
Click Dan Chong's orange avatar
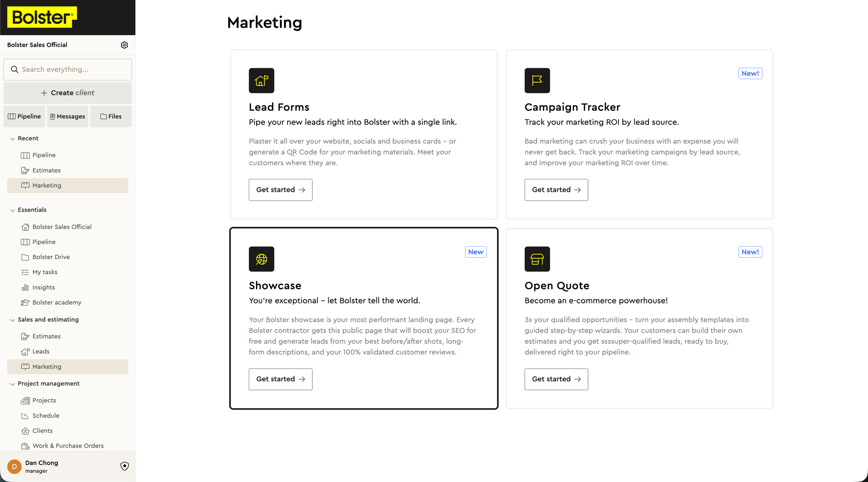tap(14, 466)
